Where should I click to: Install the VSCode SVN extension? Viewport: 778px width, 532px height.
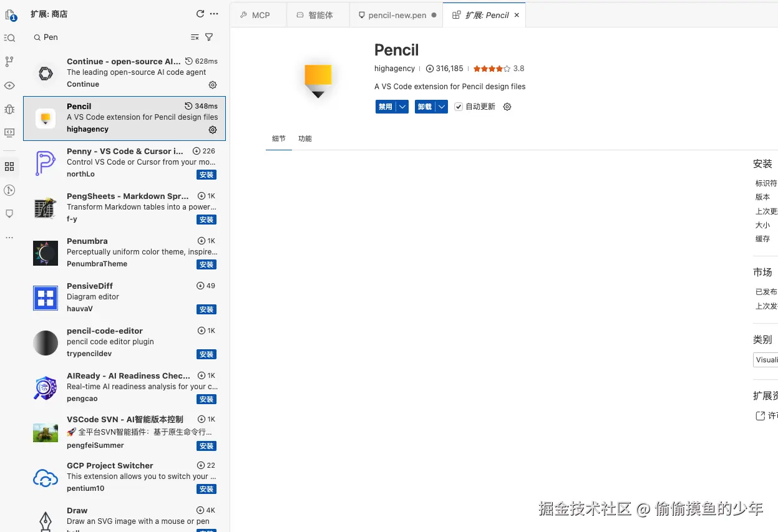(x=207, y=446)
